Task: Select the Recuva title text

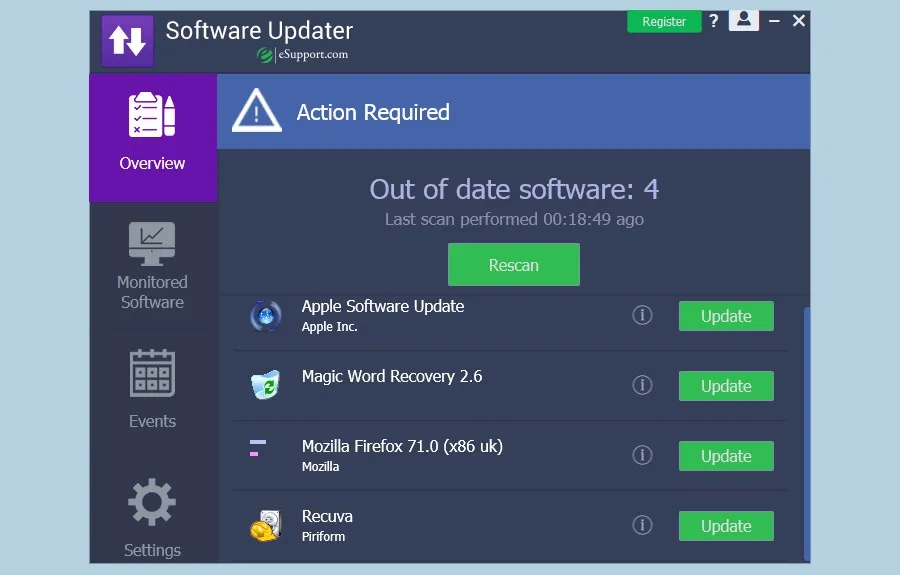Action: (327, 516)
